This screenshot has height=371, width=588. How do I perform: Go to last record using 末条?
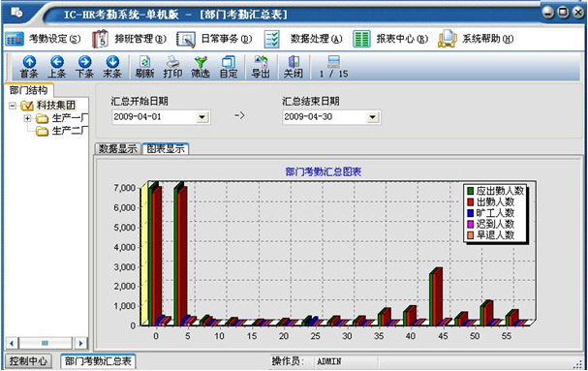(112, 67)
